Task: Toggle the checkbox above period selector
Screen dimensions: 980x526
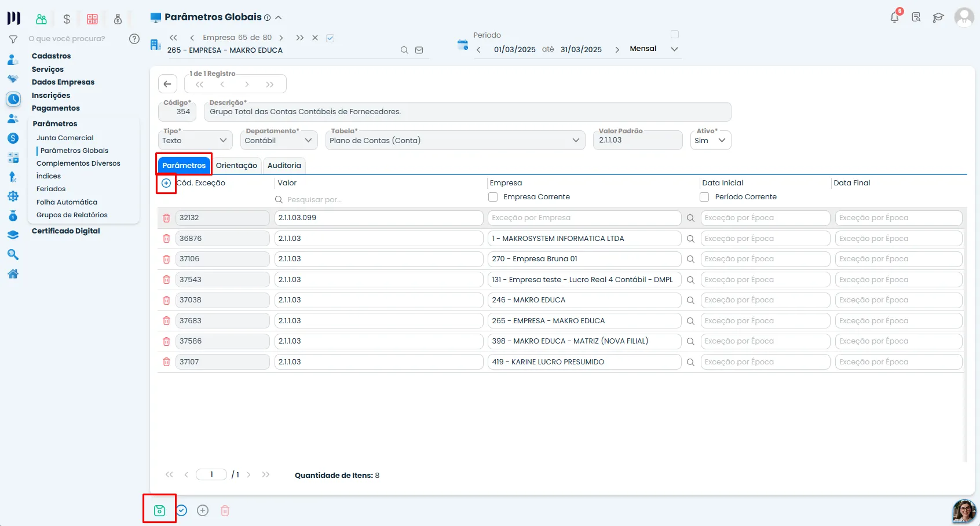Action: point(675,34)
